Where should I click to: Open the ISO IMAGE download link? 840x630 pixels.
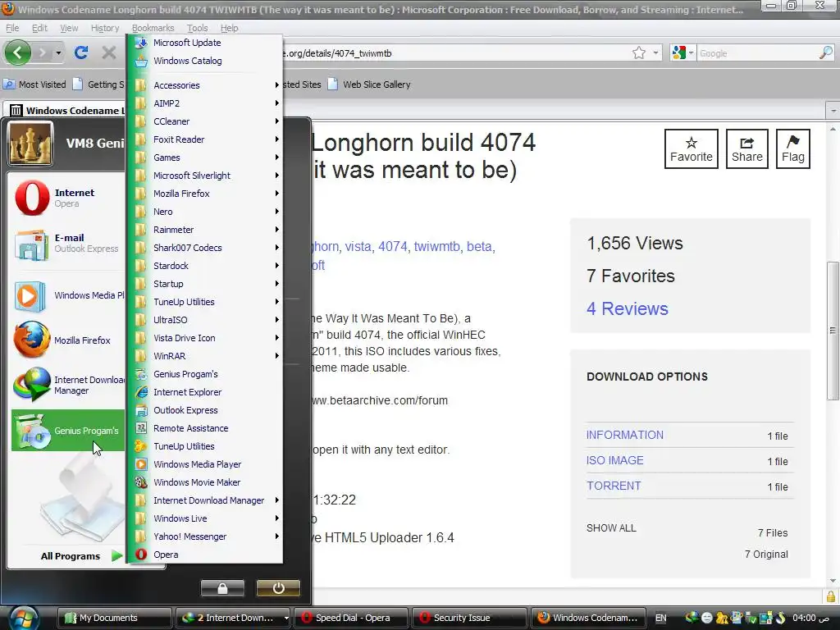point(615,460)
